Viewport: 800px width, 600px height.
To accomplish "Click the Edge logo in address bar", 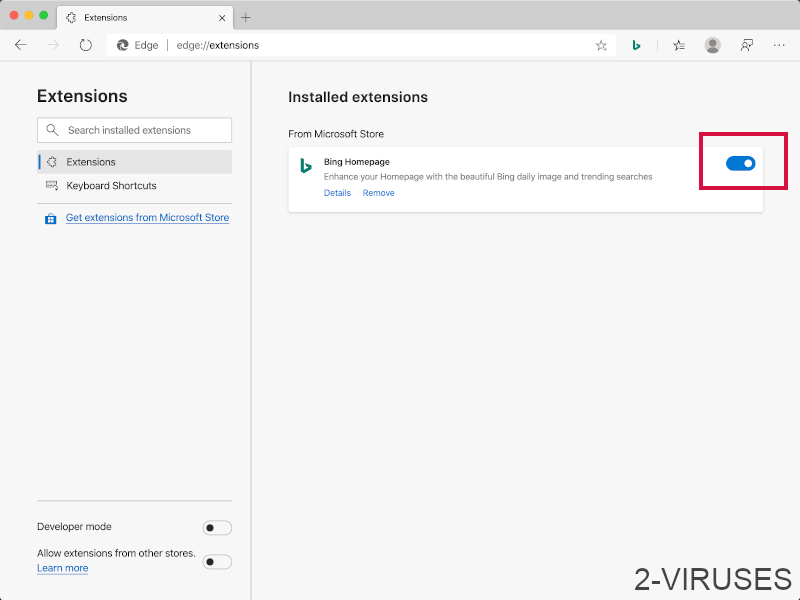I will coord(122,45).
